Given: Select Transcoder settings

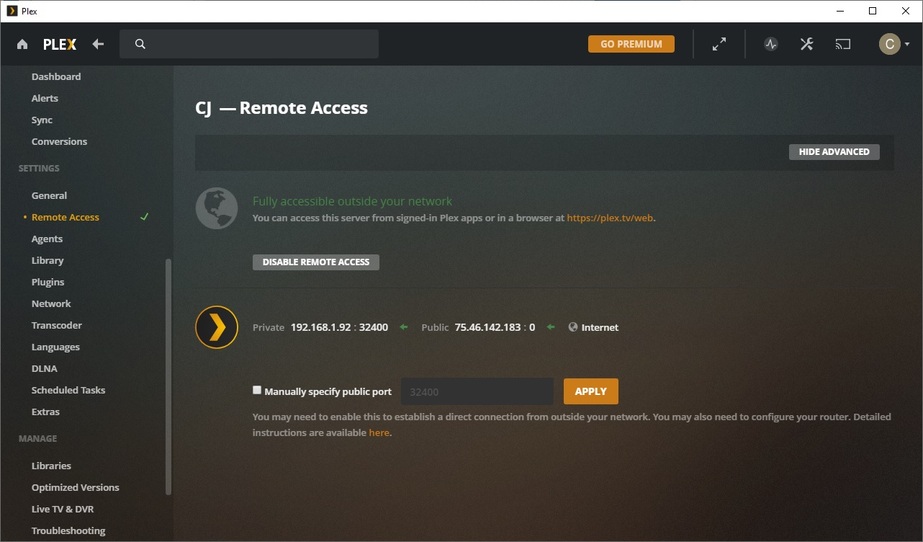Looking at the screenshot, I should pyautogui.click(x=57, y=325).
